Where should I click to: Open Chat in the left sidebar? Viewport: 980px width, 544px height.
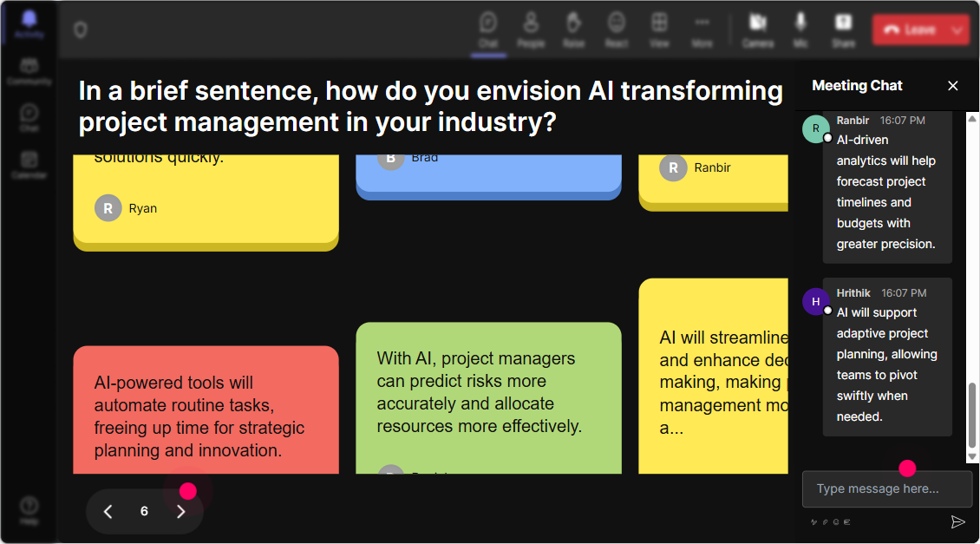pos(29,117)
